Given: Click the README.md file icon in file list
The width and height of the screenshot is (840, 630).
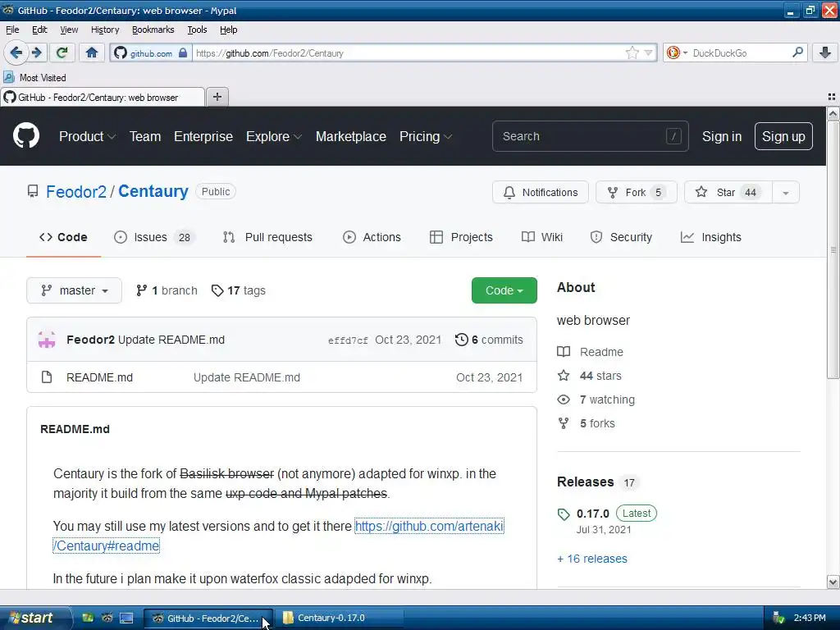Looking at the screenshot, I should pyautogui.click(x=47, y=377).
